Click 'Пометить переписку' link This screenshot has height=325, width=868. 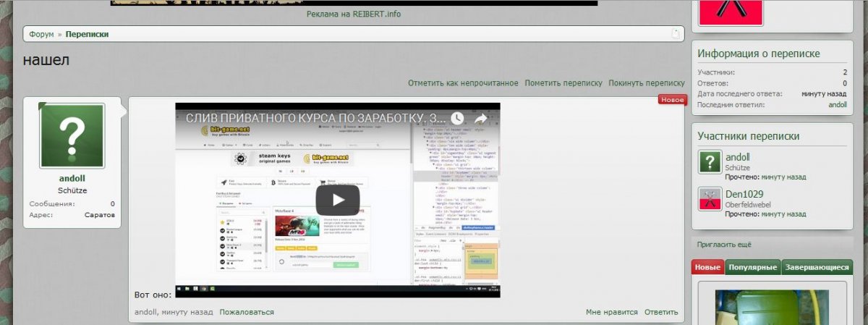coord(563,83)
